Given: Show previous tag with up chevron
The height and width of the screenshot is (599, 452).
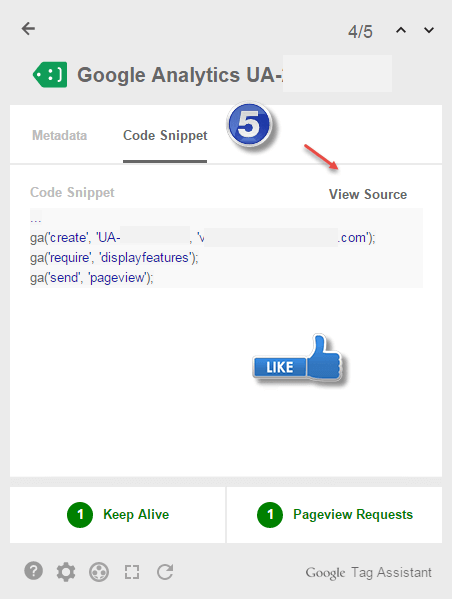Looking at the screenshot, I should 401,30.
